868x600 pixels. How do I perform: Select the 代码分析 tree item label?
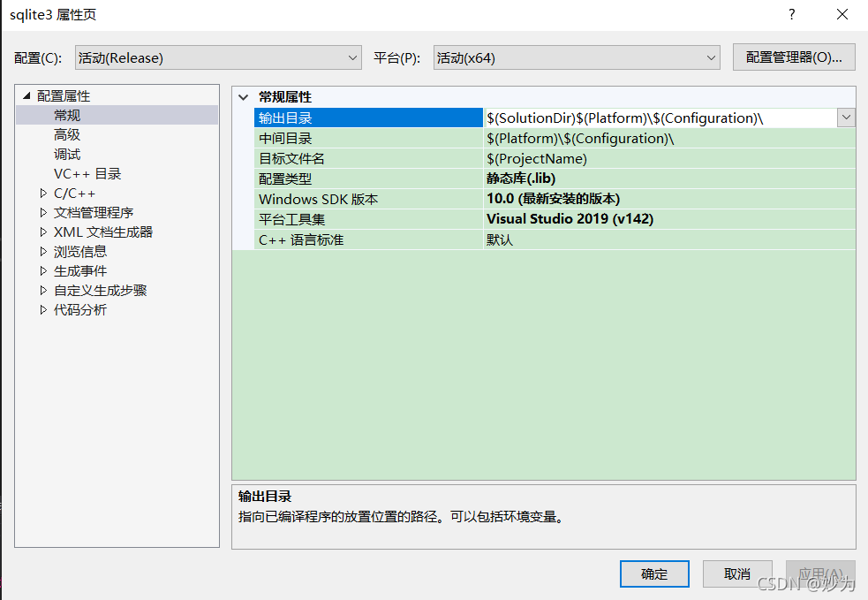click(80, 309)
